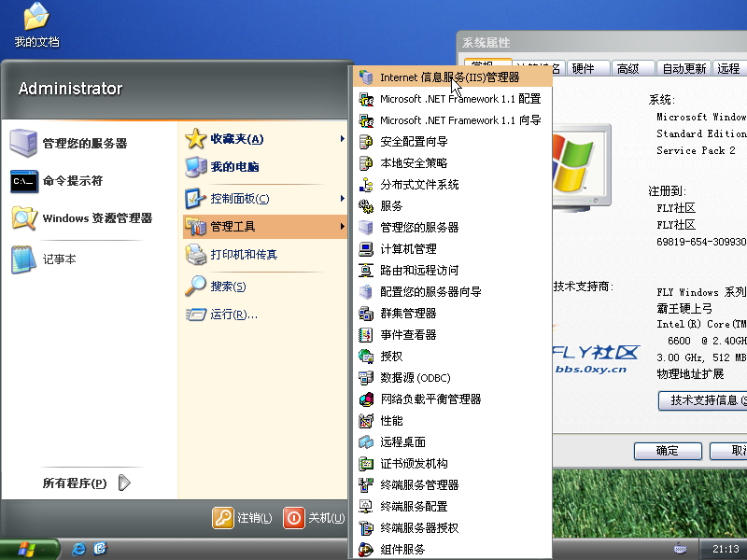
Task: Click the second quick launch icon
Action: [100, 549]
